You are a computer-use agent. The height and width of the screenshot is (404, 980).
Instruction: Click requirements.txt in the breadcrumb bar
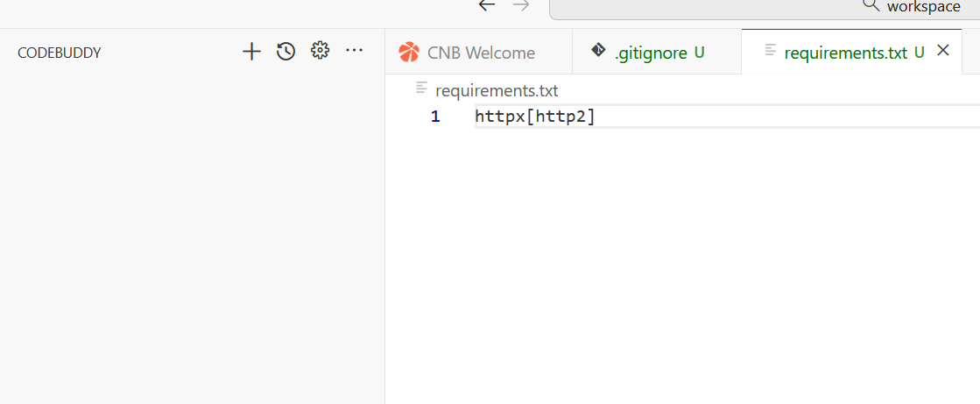pyautogui.click(x=497, y=90)
